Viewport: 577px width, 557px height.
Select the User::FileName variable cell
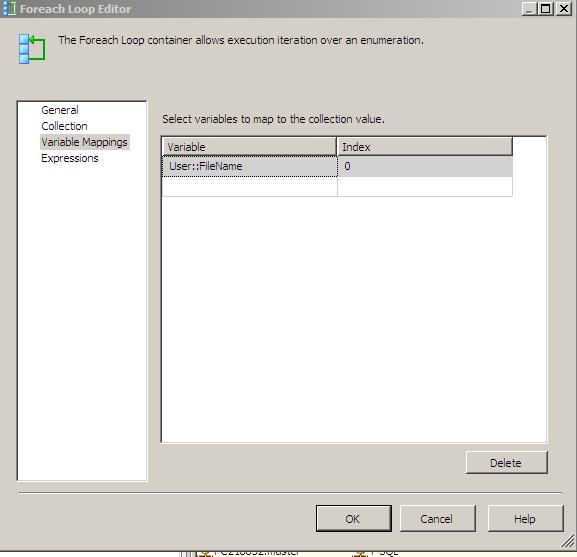pos(249,166)
